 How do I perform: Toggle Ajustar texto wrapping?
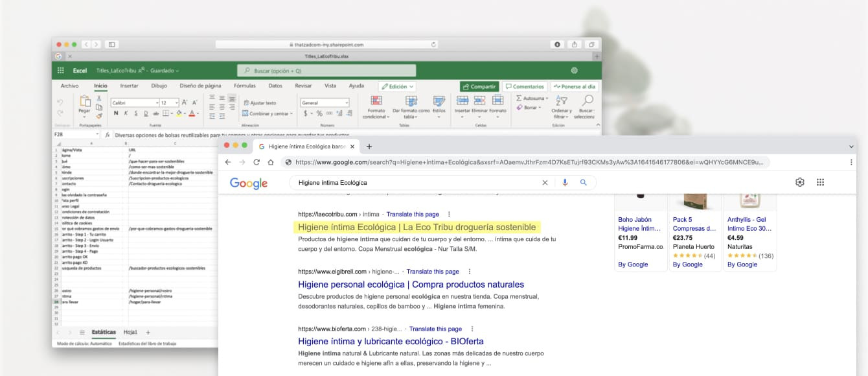click(259, 103)
